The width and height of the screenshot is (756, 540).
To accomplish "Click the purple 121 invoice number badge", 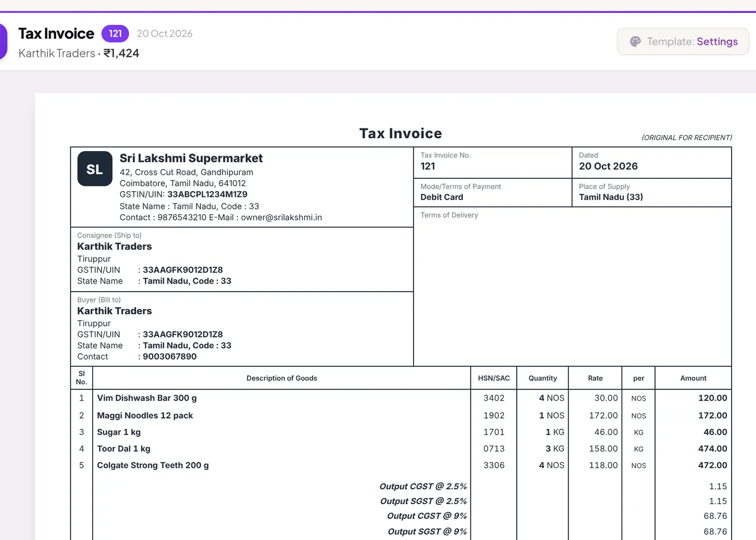I will pyautogui.click(x=115, y=33).
